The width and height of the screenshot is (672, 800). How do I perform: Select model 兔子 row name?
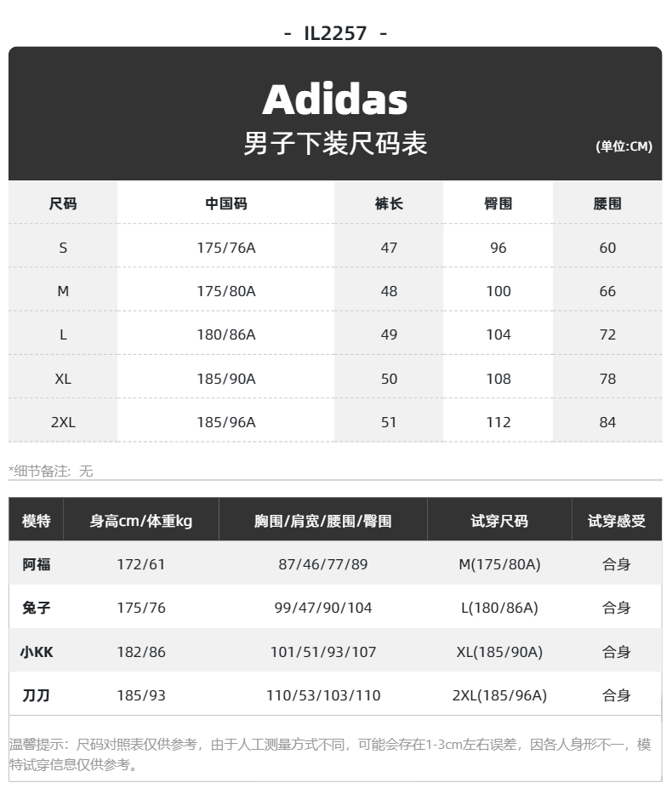pyautogui.click(x=37, y=608)
